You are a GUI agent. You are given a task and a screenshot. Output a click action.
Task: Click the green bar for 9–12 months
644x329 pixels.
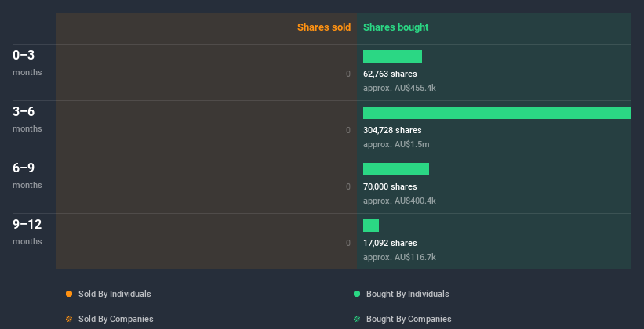(x=371, y=226)
